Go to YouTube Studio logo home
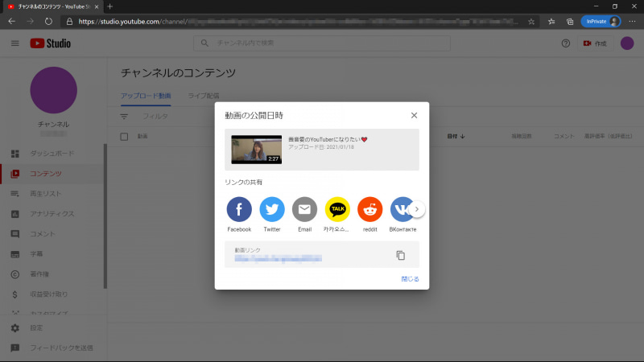This screenshot has height=362, width=644. (50, 43)
